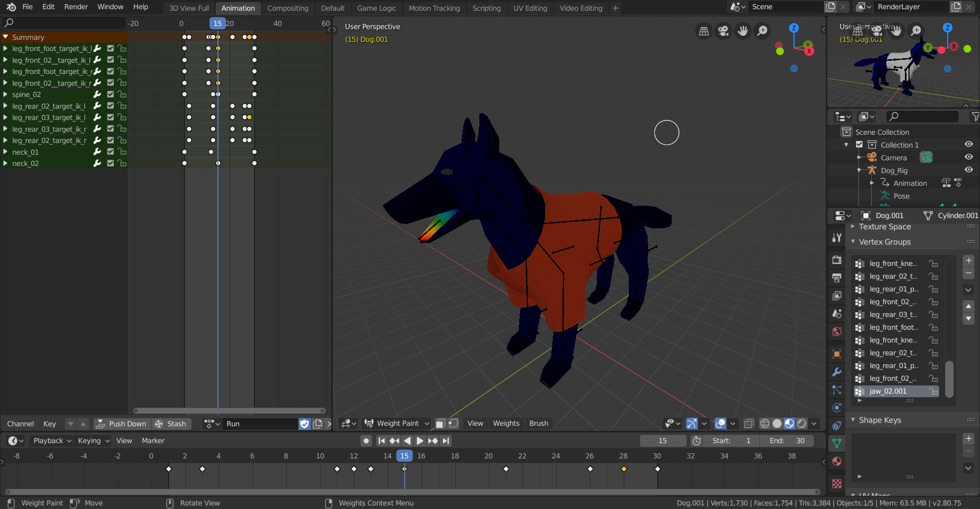The image size is (980, 509).
Task: Uncheck the spine_02 channel checkbox
Action: [x=110, y=94]
